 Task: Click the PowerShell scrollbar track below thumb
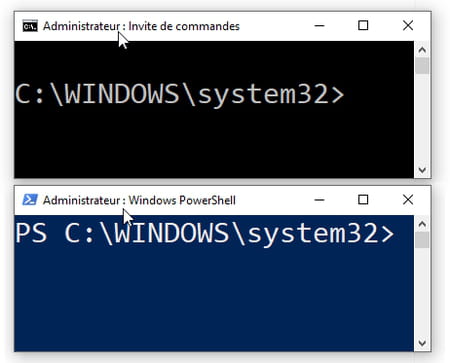tap(422, 292)
